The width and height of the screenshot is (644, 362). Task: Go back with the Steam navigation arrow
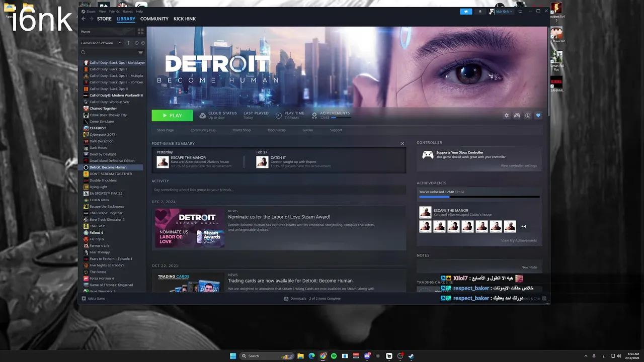click(84, 19)
